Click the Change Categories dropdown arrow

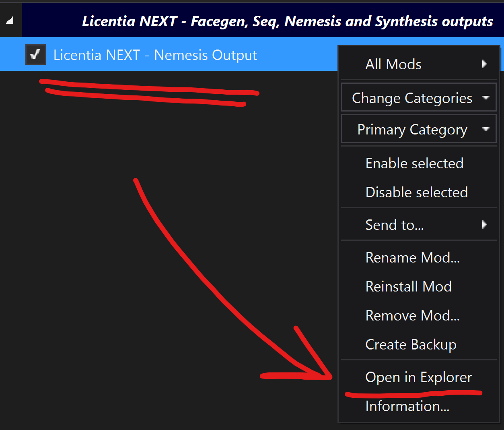coord(486,97)
